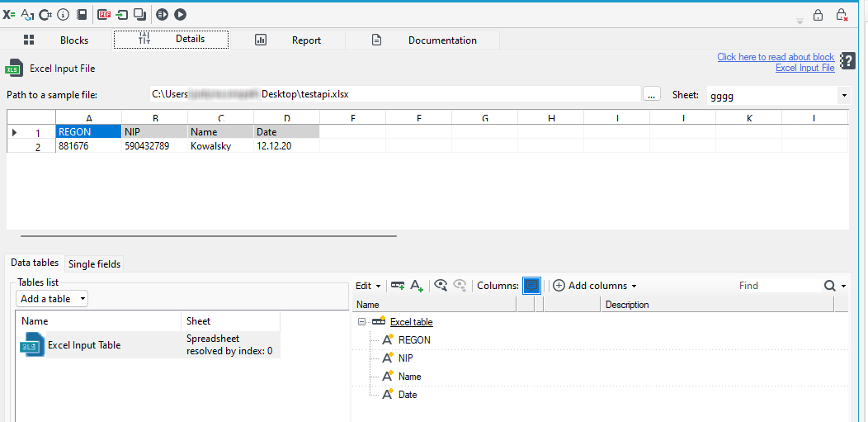Click the puzzle-piece help question icon
Viewport: 868px width, 422px height.
(x=847, y=61)
